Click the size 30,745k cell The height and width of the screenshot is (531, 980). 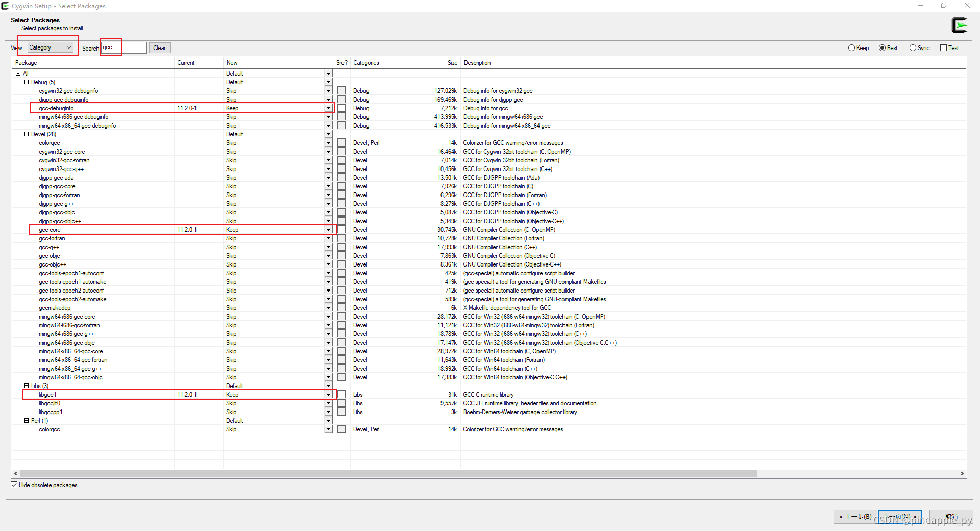[447, 230]
